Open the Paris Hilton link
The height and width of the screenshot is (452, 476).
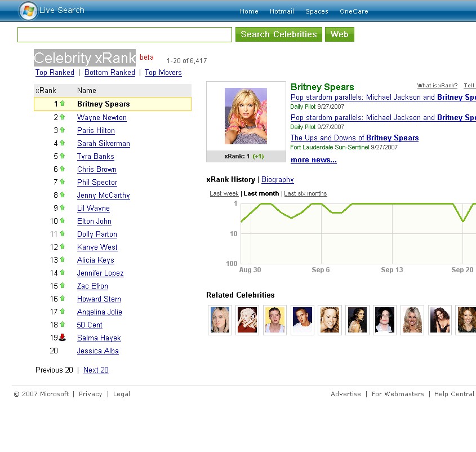tap(96, 131)
